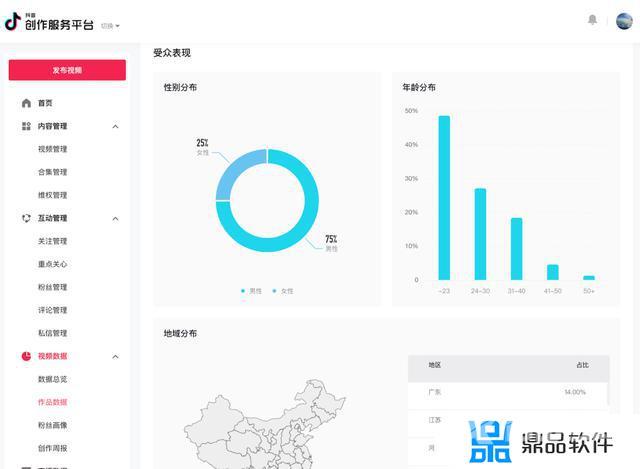Screen dimensions: 640x469
Task: Select the highlighted 作品数据 item
Action: tap(53, 402)
